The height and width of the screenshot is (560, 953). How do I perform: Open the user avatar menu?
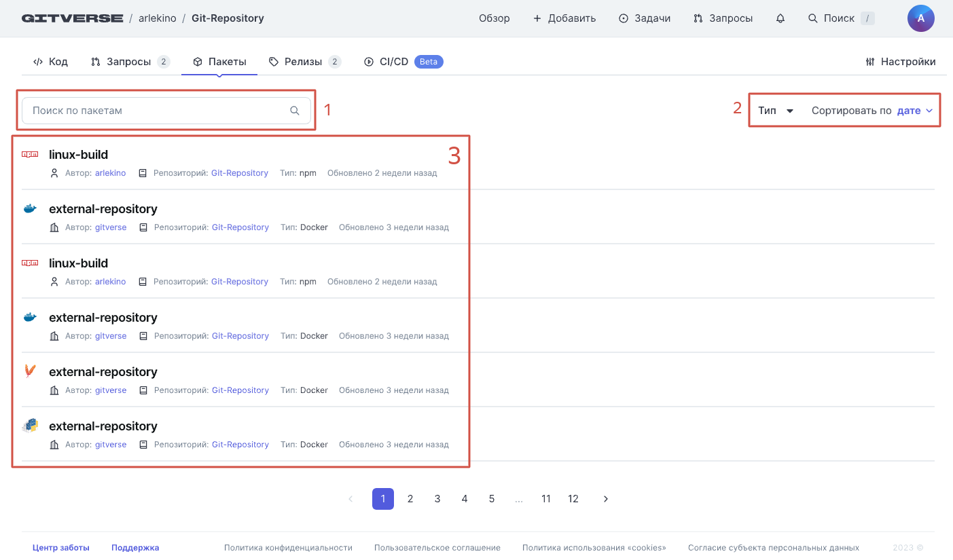pyautogui.click(x=920, y=18)
